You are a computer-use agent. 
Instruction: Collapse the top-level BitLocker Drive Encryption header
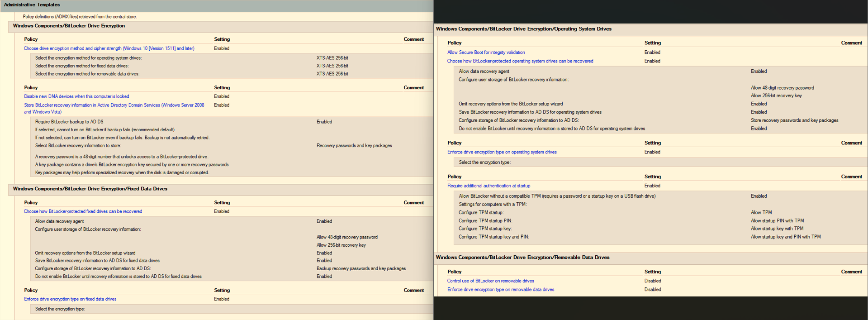(69, 26)
